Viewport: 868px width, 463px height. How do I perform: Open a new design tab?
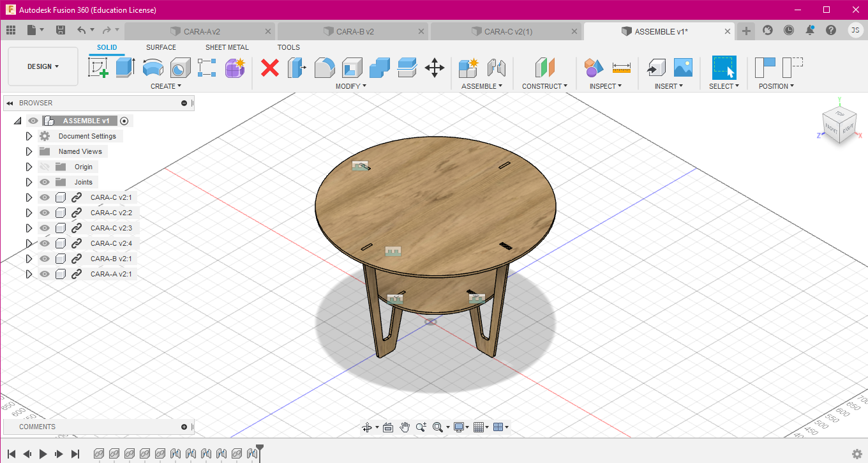747,31
